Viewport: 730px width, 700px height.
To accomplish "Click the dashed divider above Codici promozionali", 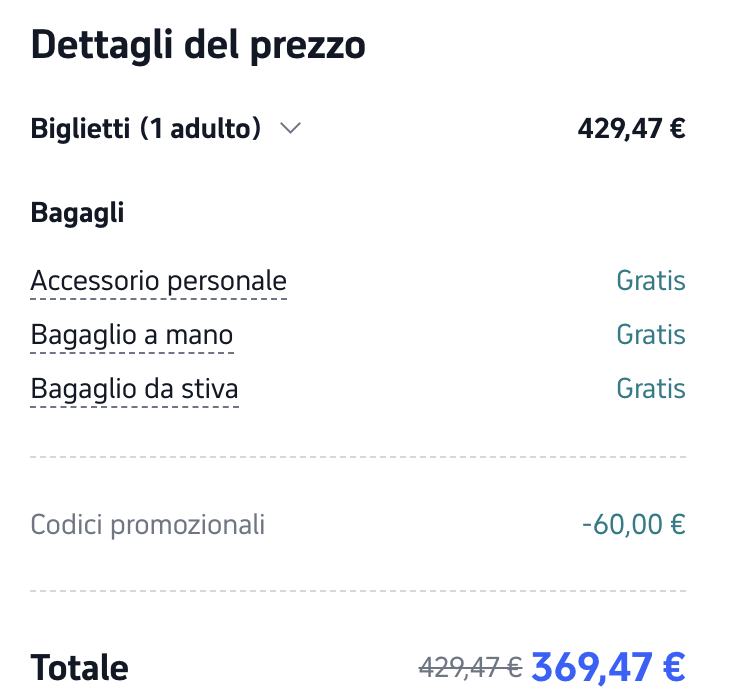I will [x=358, y=457].
